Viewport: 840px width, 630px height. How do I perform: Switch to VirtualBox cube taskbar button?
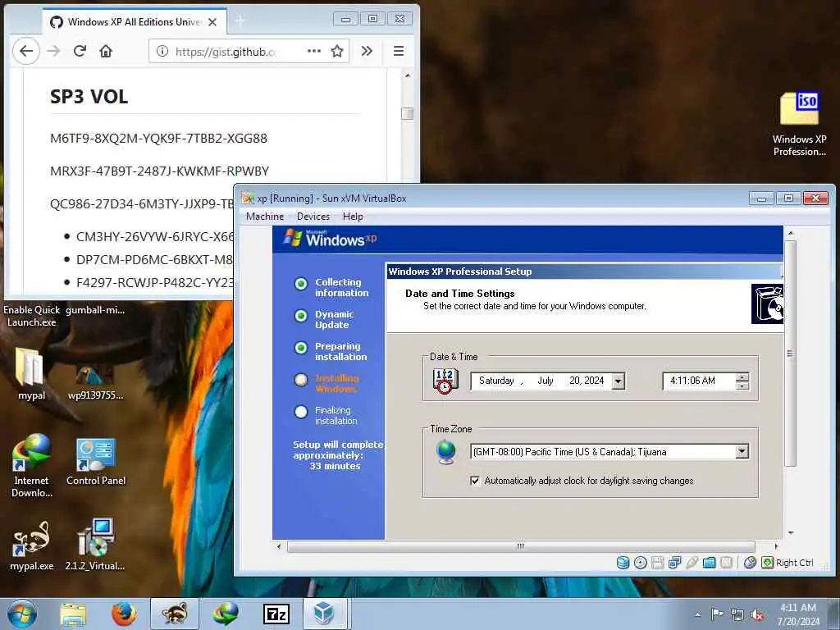[x=325, y=614]
